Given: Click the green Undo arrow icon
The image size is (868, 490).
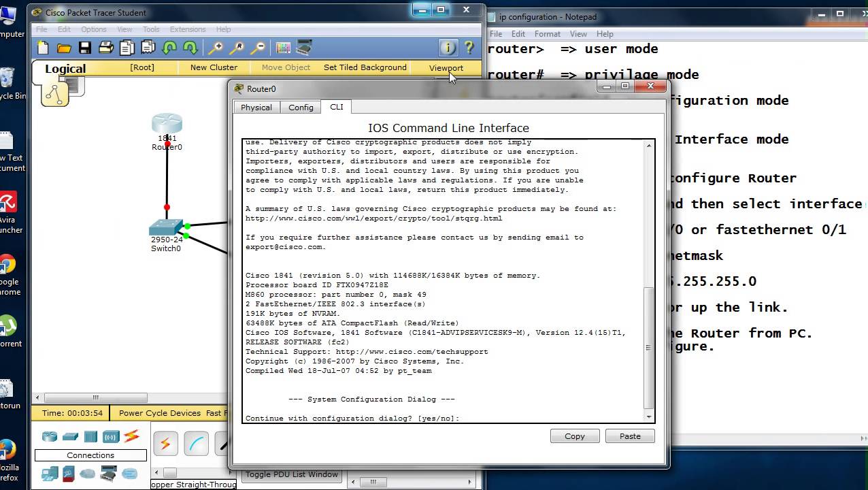Looking at the screenshot, I should (169, 48).
